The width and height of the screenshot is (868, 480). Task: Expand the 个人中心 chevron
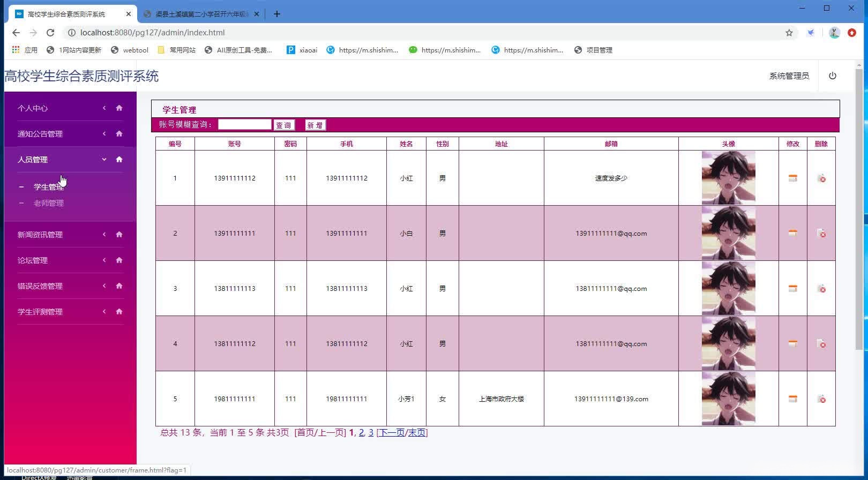coord(104,108)
